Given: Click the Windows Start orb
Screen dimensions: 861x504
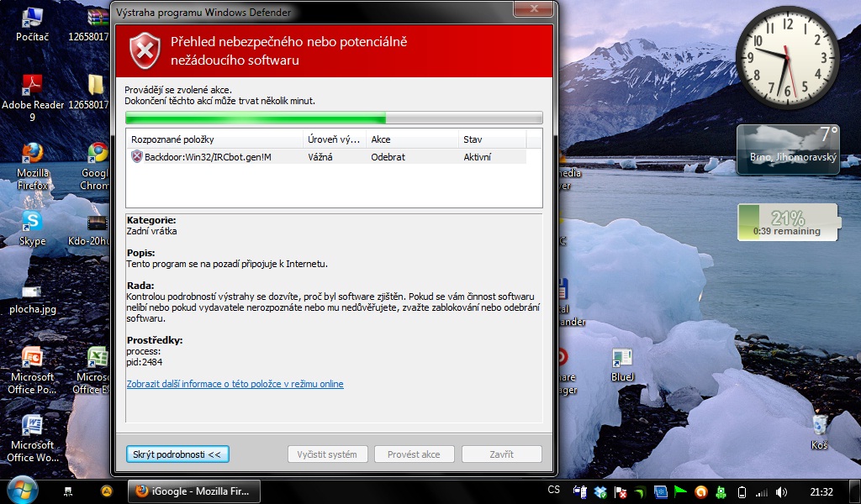Looking at the screenshot, I should 22,491.
